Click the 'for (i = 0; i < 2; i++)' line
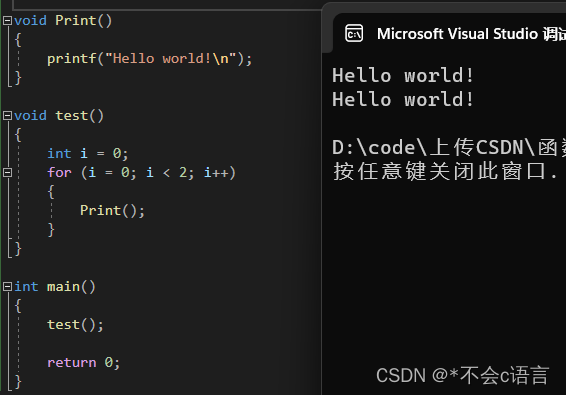 (142, 173)
